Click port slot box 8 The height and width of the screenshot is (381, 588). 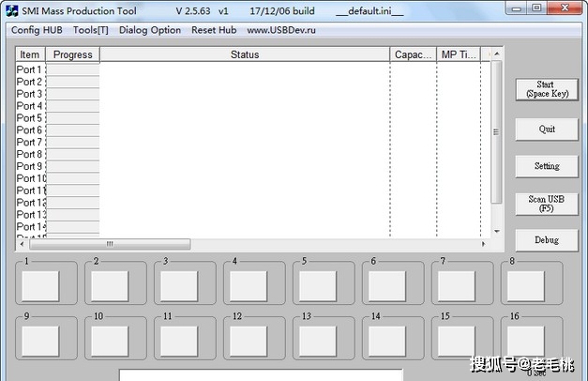coord(526,286)
